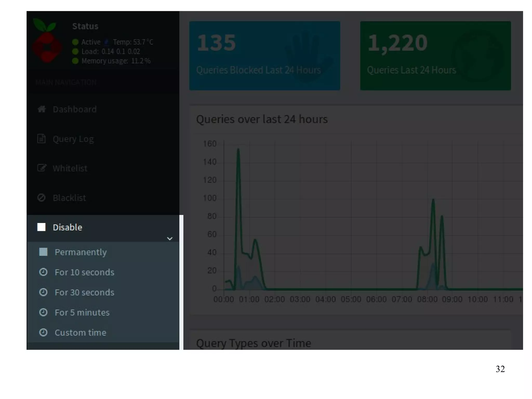Click the green Active status indicator
This screenshot has width=532, height=399.
[x=75, y=42]
